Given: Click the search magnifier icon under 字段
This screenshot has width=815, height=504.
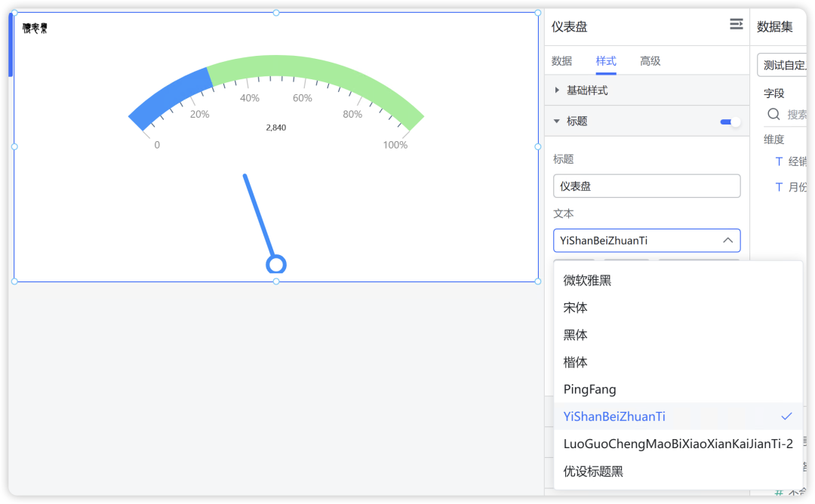Looking at the screenshot, I should click(x=773, y=114).
